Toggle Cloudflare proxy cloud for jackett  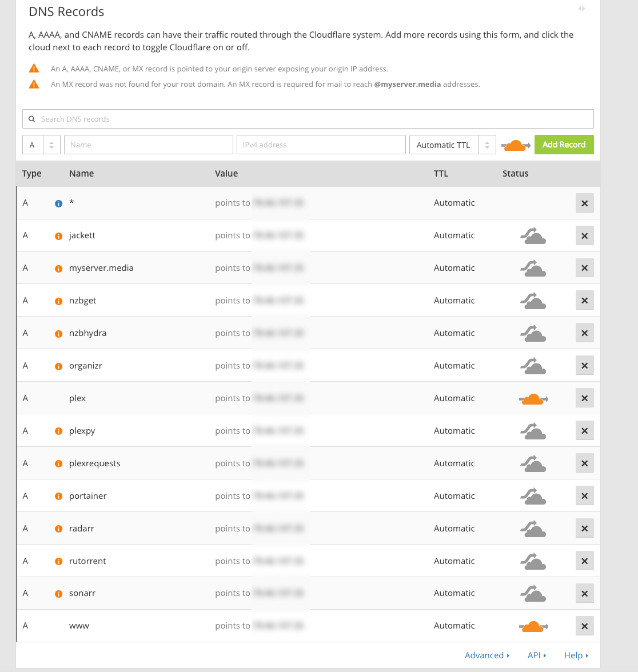533,235
